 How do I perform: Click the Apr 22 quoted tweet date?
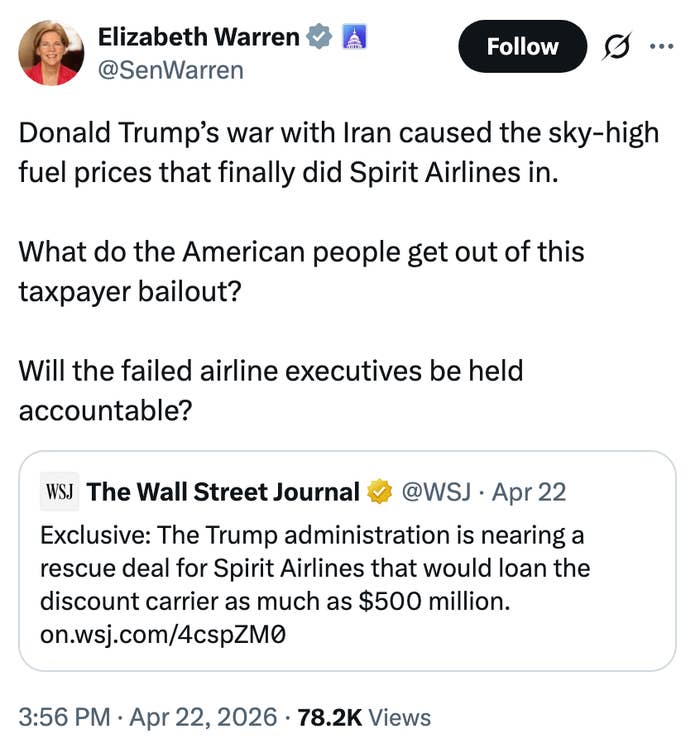531,492
